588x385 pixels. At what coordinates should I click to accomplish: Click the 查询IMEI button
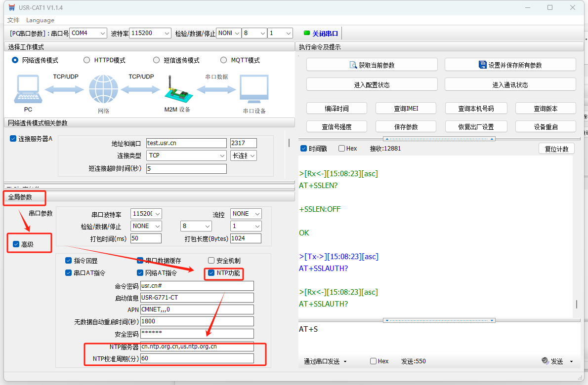(406, 109)
